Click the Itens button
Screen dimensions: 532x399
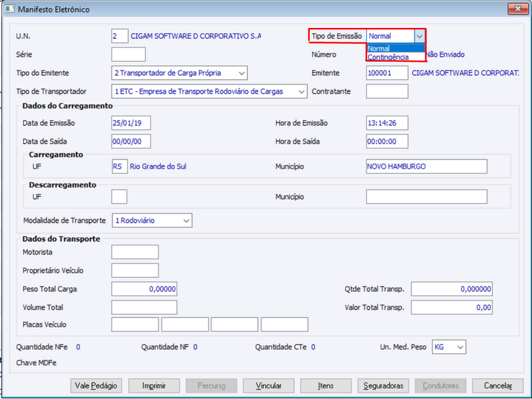click(x=326, y=386)
